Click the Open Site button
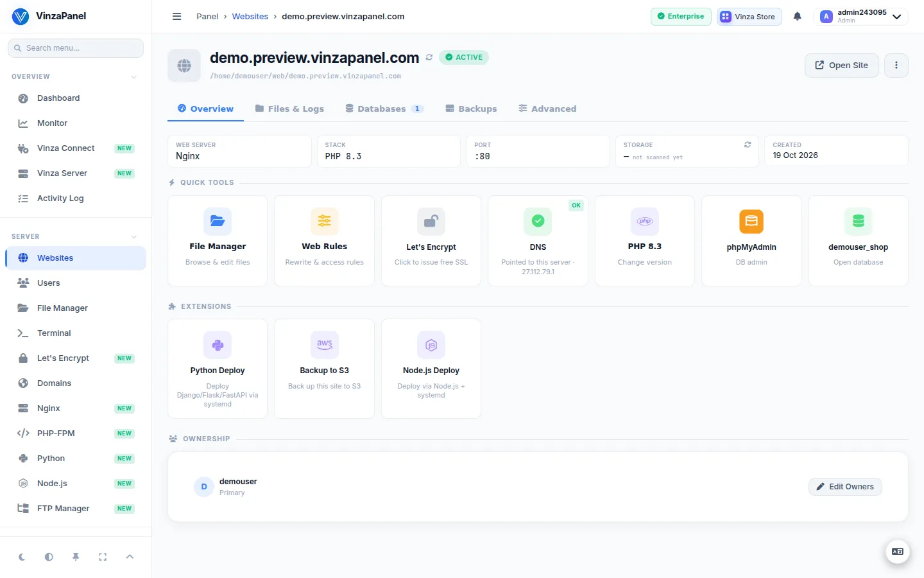 click(841, 65)
